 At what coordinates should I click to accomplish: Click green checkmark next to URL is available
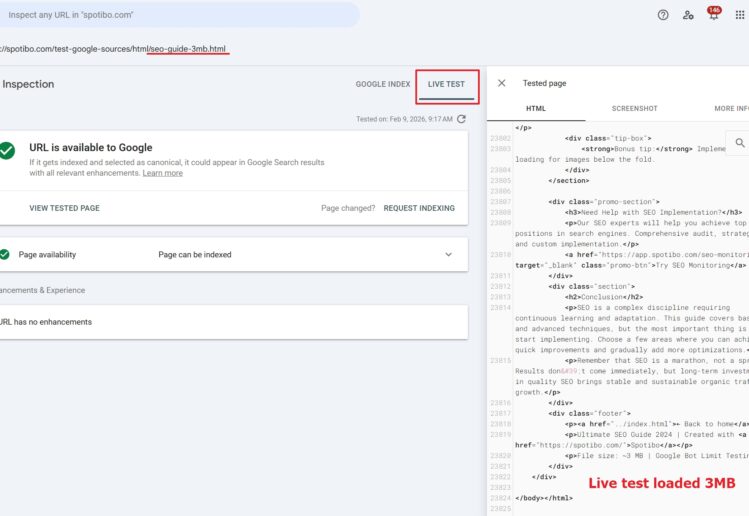tap(7, 150)
